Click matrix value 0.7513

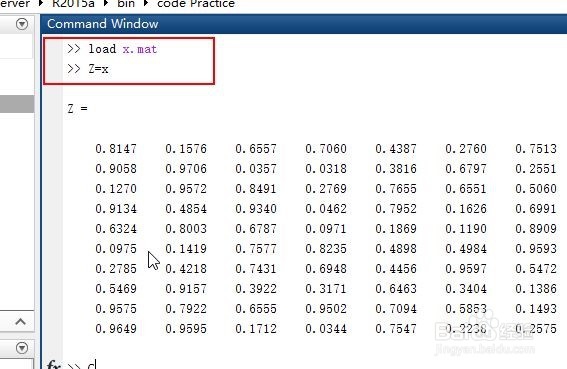tap(536, 149)
